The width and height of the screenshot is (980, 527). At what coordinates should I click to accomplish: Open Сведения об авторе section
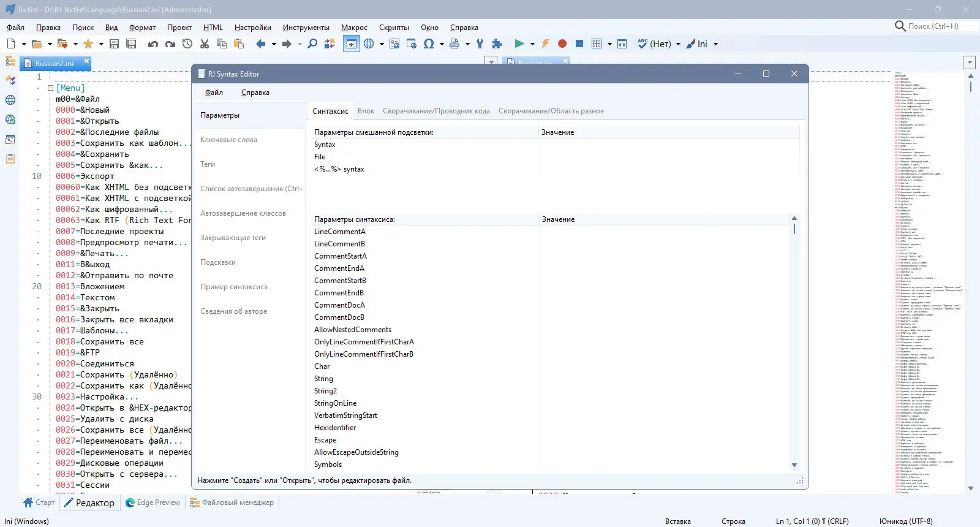pos(233,311)
